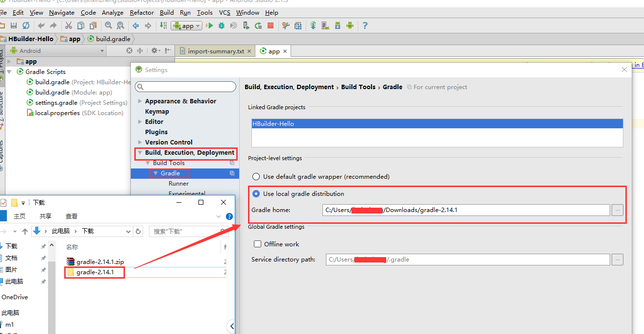
Task: Expand the app module in project tree
Action: pos(9,61)
